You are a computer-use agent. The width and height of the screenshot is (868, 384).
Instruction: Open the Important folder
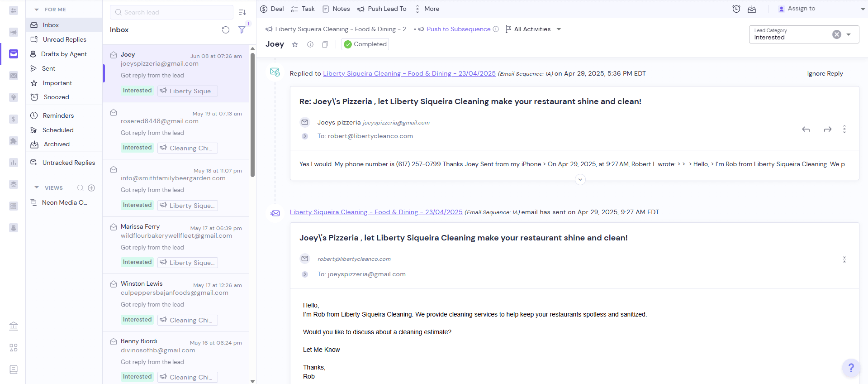tap(64, 83)
